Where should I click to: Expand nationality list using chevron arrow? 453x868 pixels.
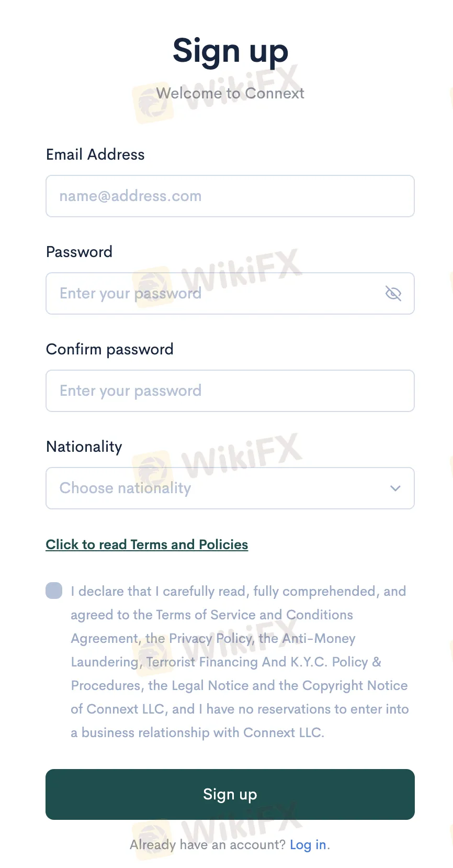click(395, 488)
